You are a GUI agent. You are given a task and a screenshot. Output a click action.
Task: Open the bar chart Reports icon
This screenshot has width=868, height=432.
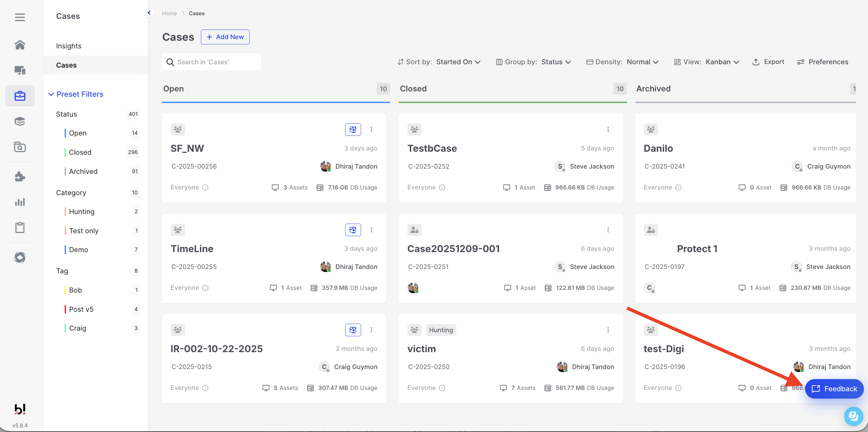[20, 202]
